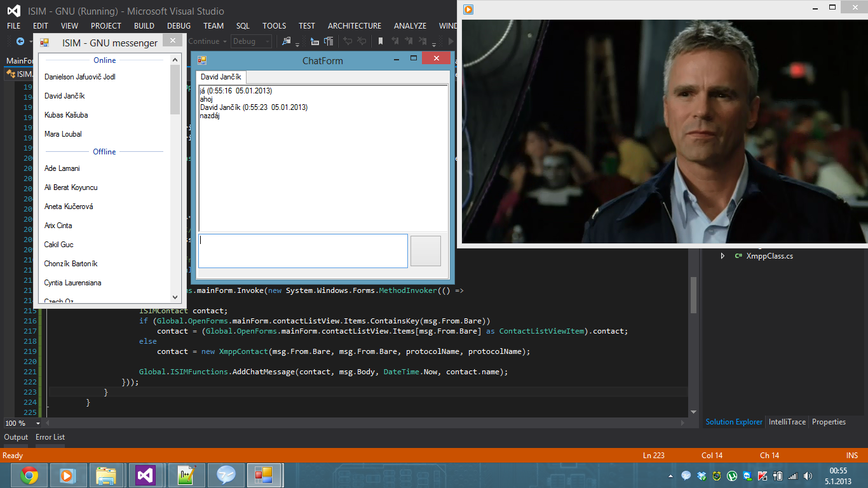Open the Output panel tab
The height and width of the screenshot is (488, 868).
16,437
